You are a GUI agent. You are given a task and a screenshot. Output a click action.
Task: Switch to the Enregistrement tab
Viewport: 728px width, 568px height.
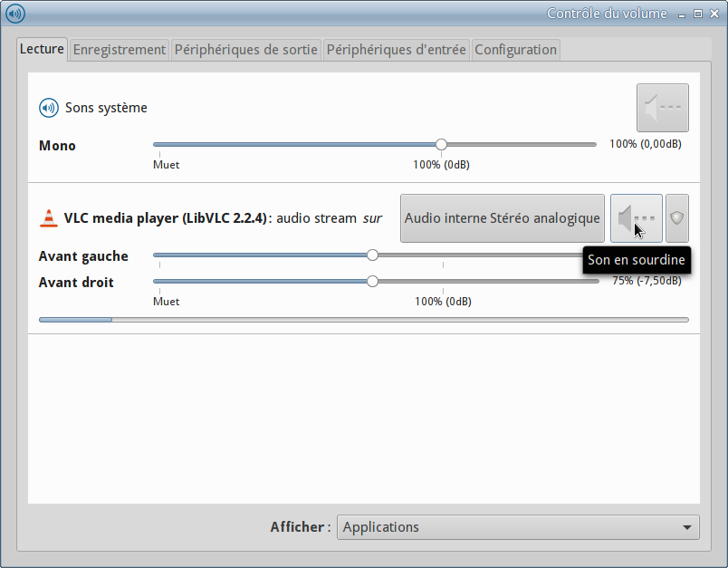119,50
